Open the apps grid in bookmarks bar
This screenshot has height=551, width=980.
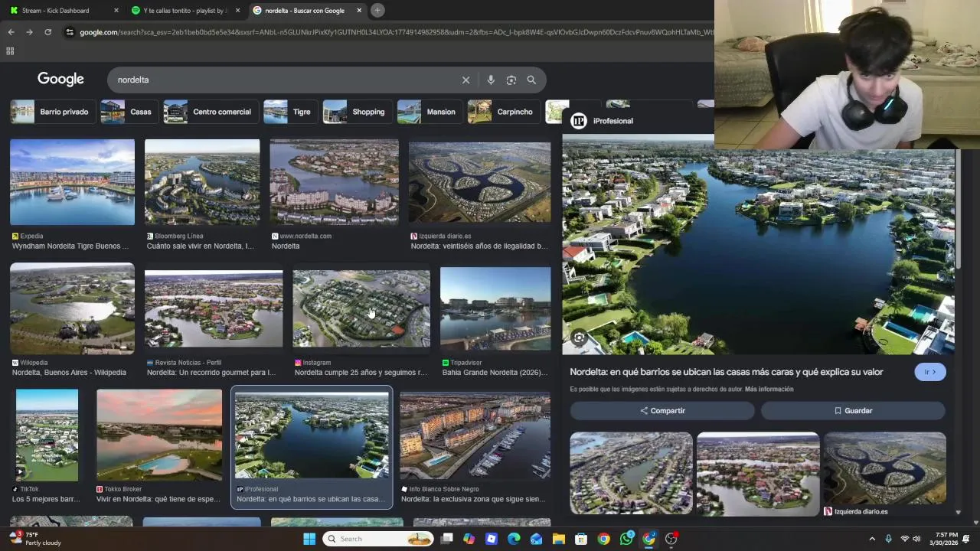coord(10,51)
